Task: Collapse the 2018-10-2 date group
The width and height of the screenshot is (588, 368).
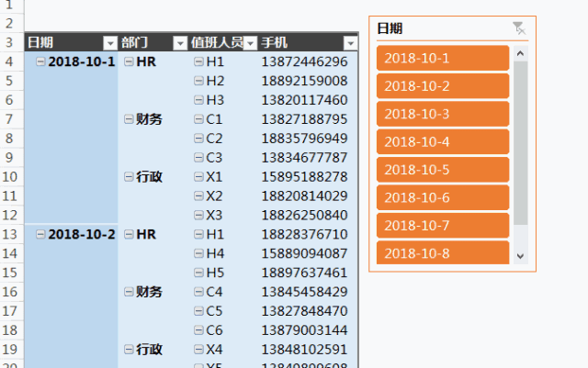Action: [x=40, y=234]
